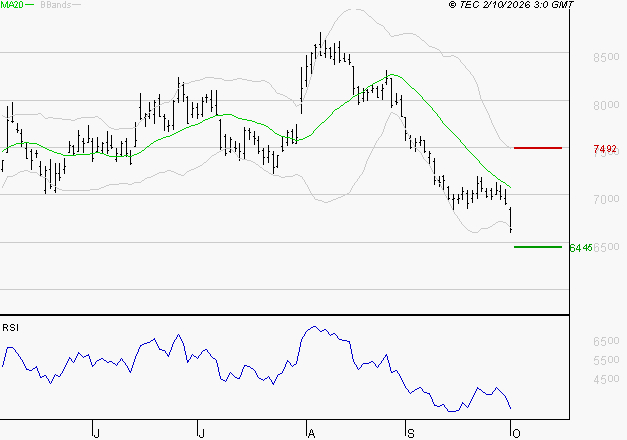This screenshot has width=627, height=440.
Task: Click the MA20 legend label
Action: [x=12, y=5]
